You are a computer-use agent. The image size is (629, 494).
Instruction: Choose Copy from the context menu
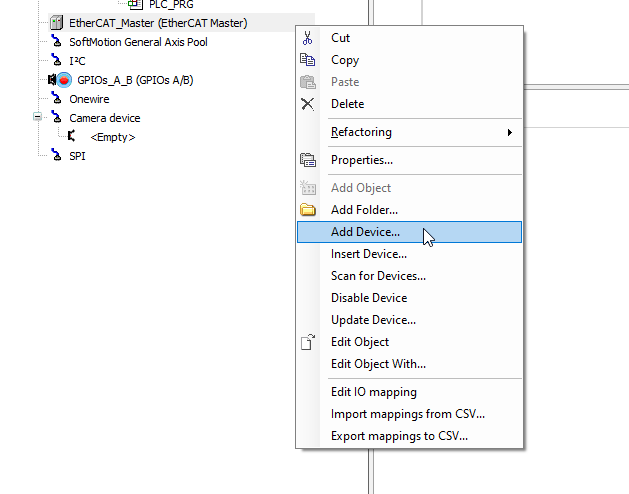(x=410, y=60)
